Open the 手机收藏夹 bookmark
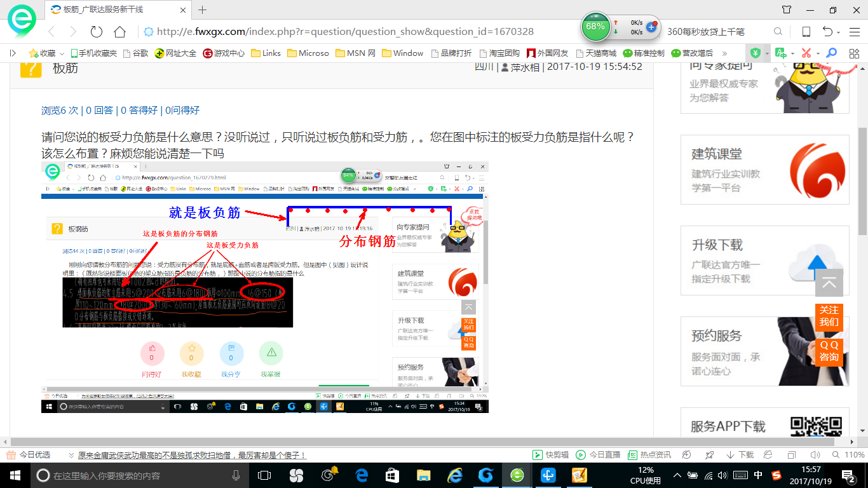This screenshot has height=488, width=868. 93,53
